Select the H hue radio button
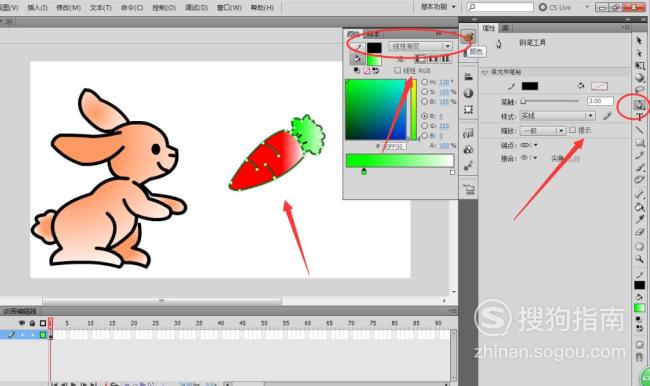The width and height of the screenshot is (650, 386). [x=424, y=82]
